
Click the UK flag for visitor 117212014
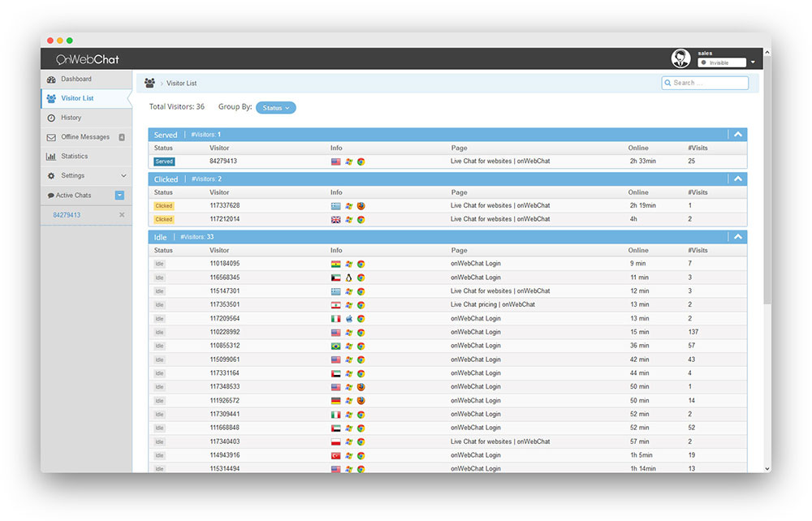pos(335,220)
